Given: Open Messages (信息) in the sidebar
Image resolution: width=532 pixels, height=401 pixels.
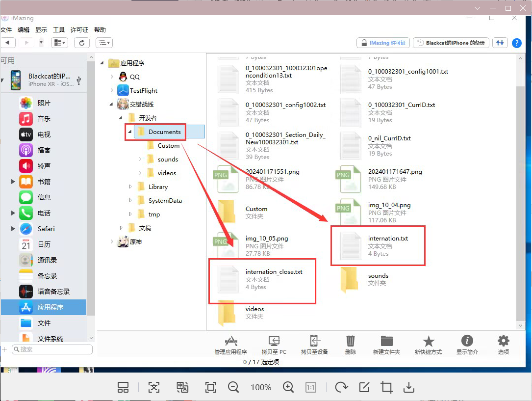Looking at the screenshot, I should [x=44, y=197].
